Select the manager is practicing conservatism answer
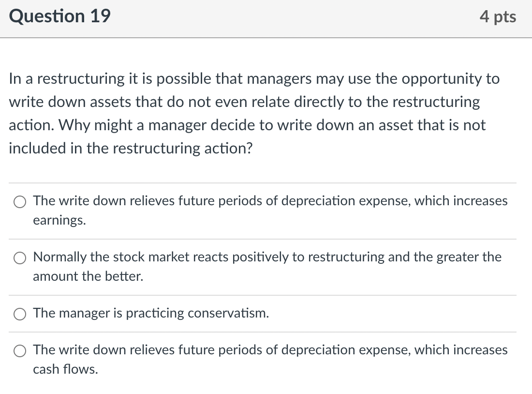This screenshot has height=394, width=532. (19, 314)
